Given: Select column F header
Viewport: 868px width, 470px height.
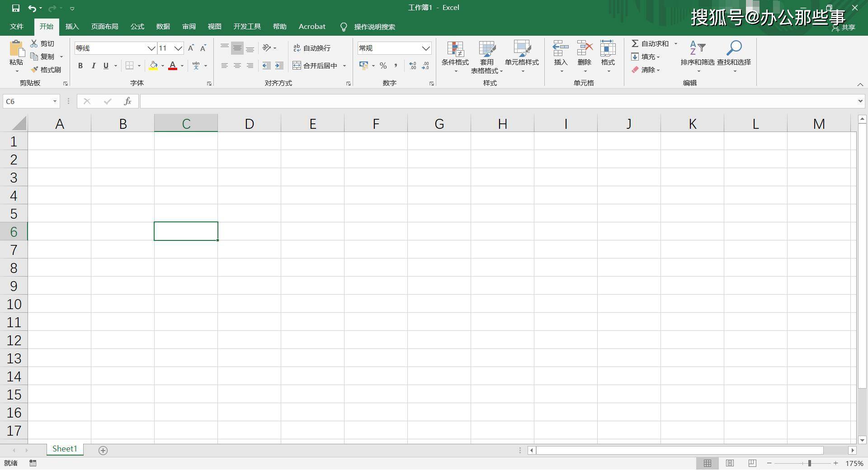Looking at the screenshot, I should [376, 123].
